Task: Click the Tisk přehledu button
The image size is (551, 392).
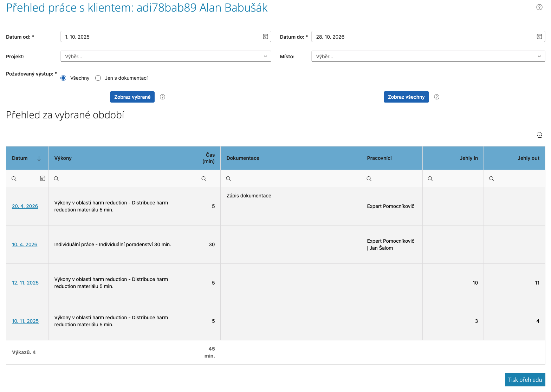Action: point(525,380)
